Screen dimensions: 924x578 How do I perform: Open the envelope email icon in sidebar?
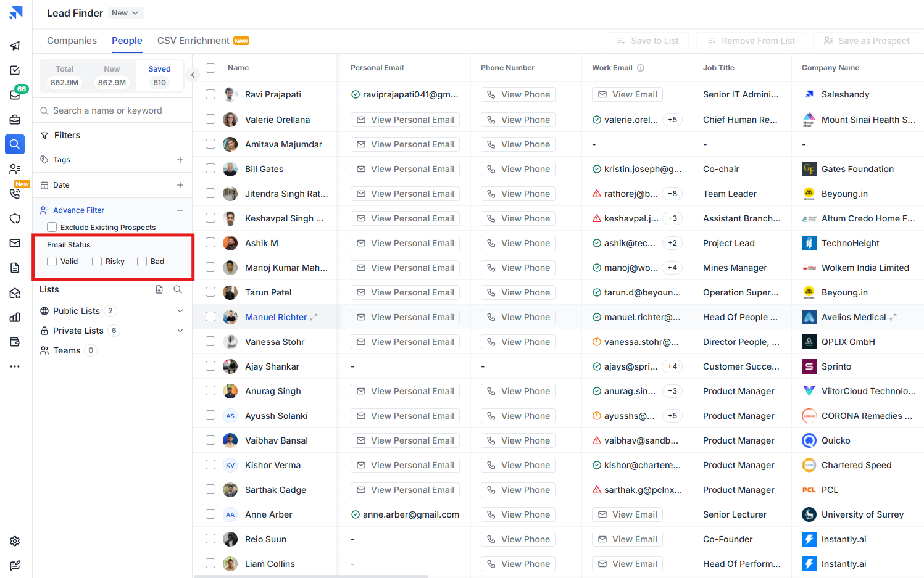click(15, 243)
